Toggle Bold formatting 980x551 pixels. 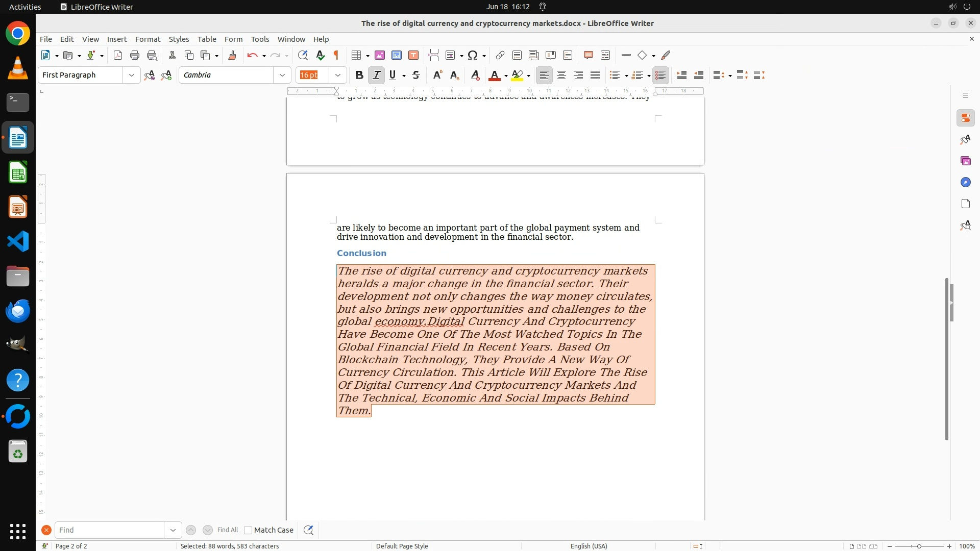(x=359, y=75)
